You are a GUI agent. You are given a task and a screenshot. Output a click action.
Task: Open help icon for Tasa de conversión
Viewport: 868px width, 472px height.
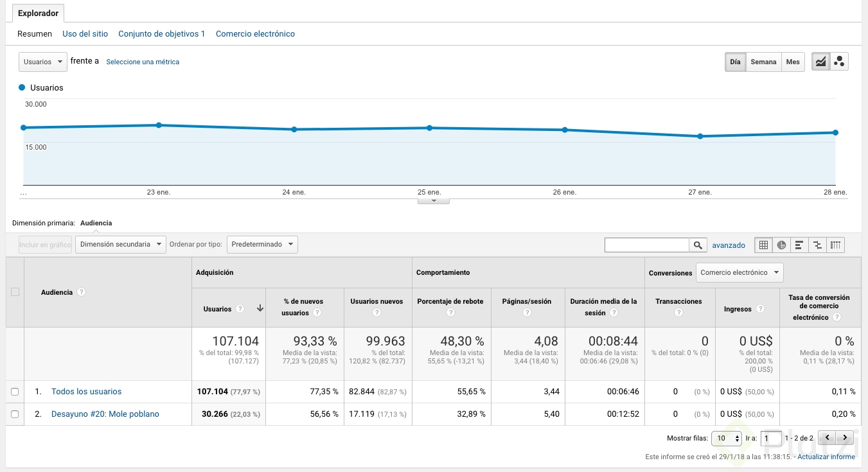[x=837, y=317]
